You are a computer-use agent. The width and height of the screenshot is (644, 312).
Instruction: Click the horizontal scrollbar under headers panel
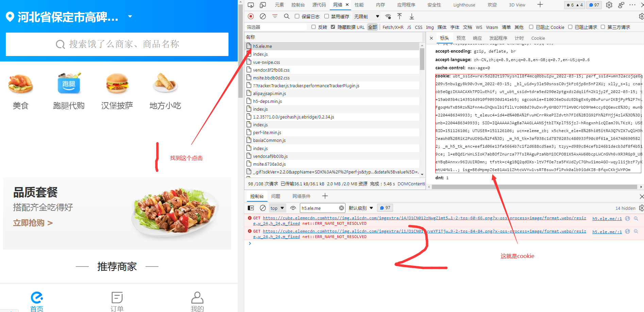pyautogui.click(x=534, y=187)
